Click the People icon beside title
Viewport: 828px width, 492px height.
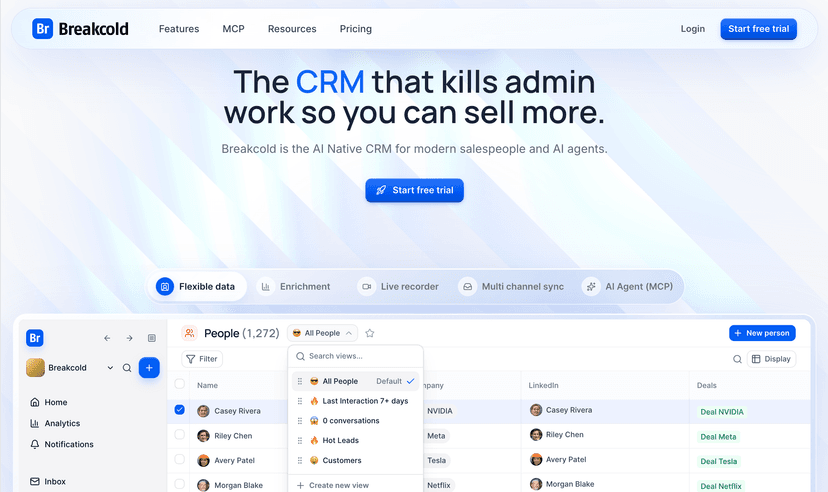[x=190, y=333]
